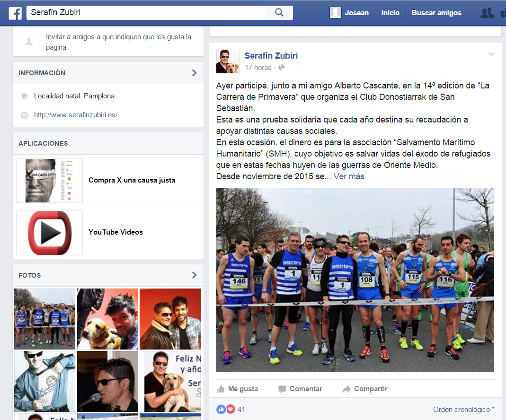506x420 pixels.
Task: Open Feliz Navidad thumbnail with dog
Action: (x=170, y=381)
